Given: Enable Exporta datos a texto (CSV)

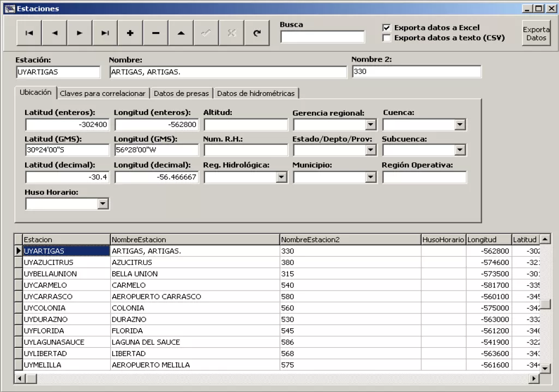Looking at the screenshot, I should 387,38.
